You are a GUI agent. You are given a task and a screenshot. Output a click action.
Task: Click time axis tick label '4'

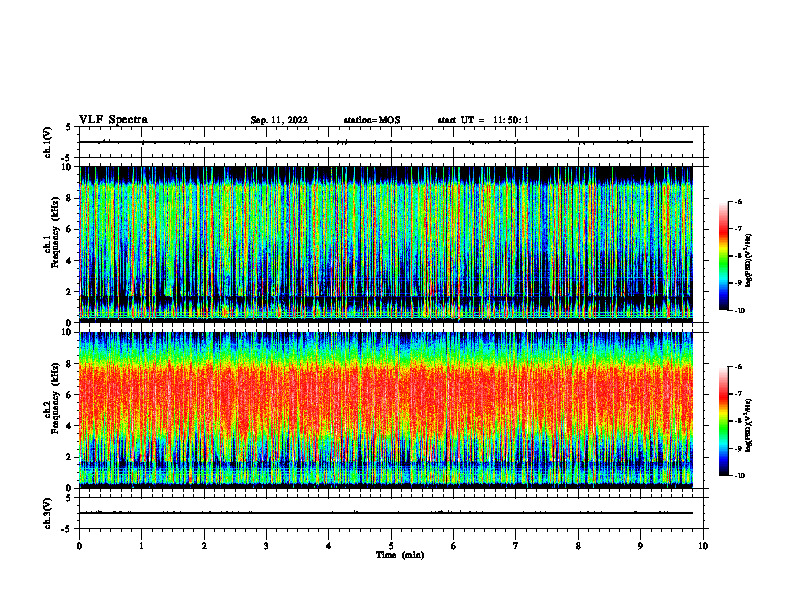coord(329,546)
